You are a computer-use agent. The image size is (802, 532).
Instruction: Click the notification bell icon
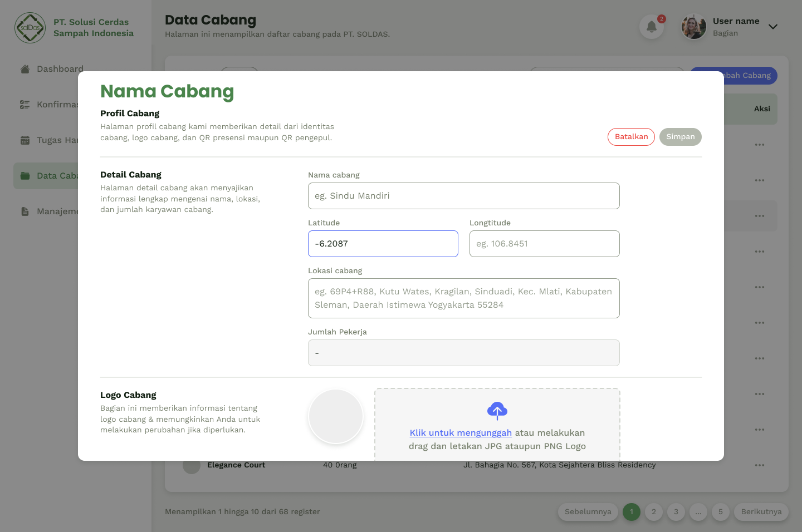click(x=651, y=27)
